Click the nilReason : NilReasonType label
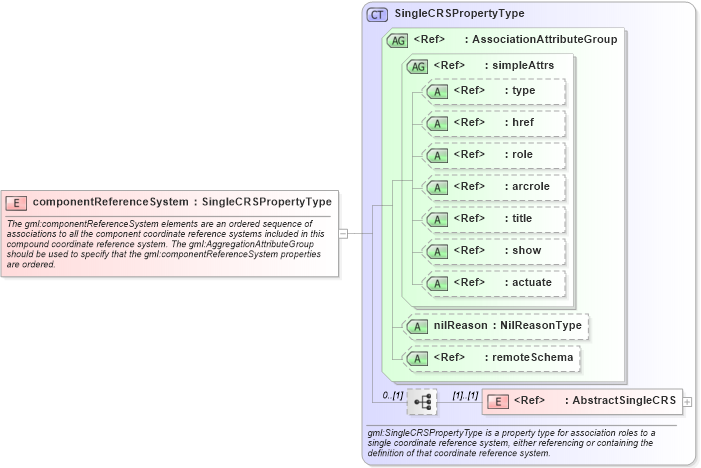Viewport: 701px width, 468px height. tap(507, 325)
